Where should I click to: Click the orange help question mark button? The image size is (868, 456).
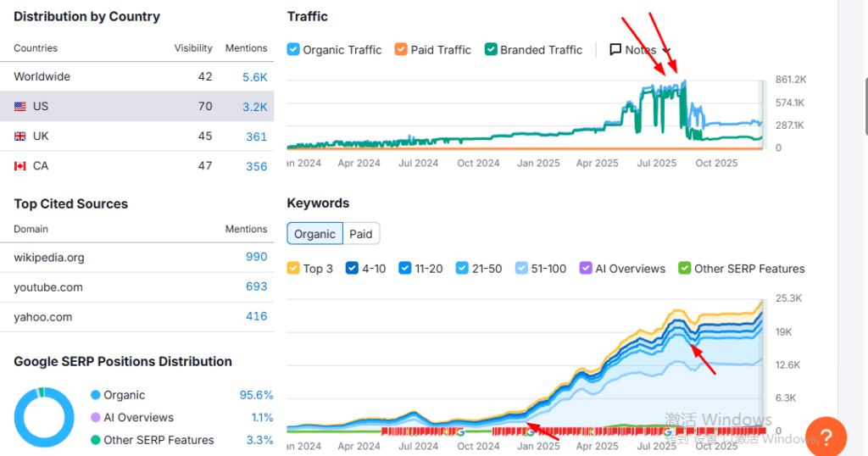click(x=826, y=437)
